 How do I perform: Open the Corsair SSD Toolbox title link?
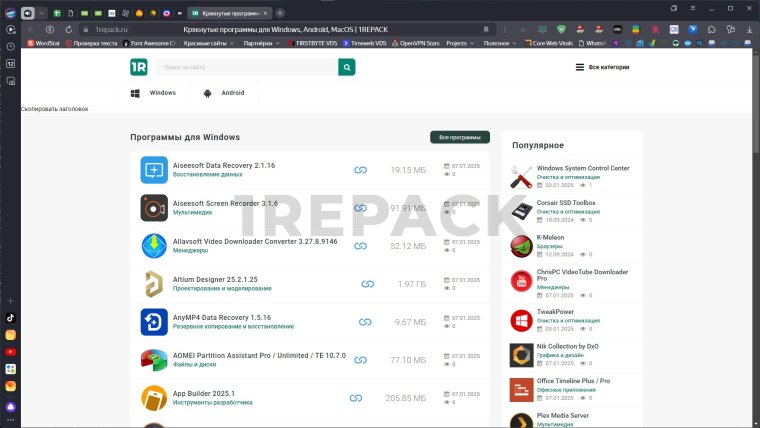566,203
